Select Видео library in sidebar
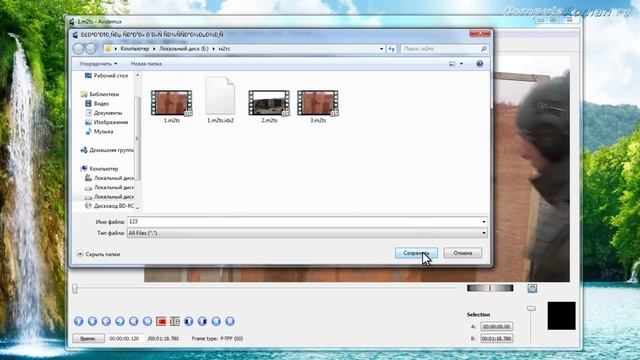The height and width of the screenshot is (360, 640). 97,104
